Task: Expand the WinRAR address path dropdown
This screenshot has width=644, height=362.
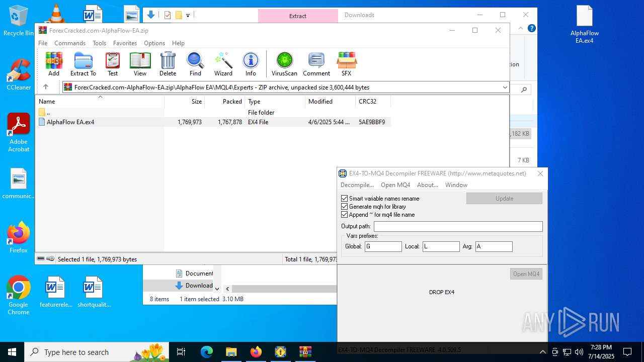Action: click(505, 87)
